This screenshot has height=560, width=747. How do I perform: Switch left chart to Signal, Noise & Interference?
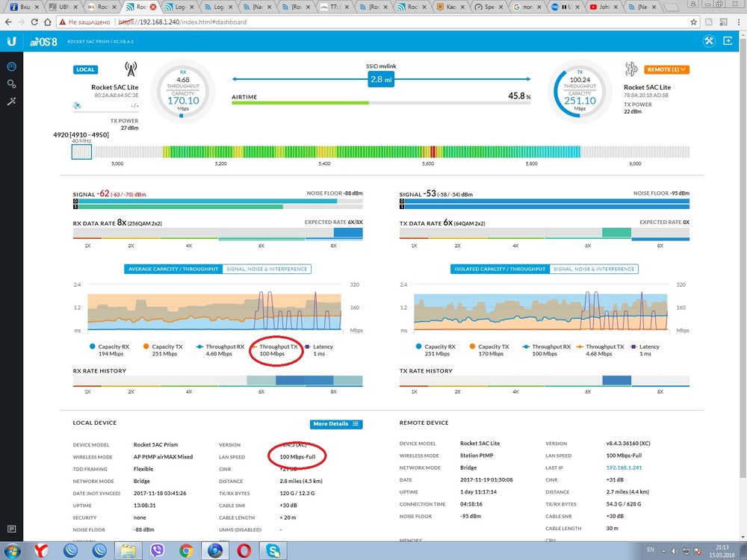[x=266, y=269]
